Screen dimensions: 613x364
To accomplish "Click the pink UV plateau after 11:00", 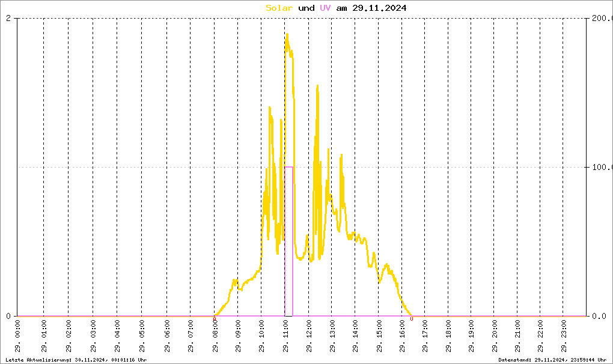I will [x=289, y=167].
